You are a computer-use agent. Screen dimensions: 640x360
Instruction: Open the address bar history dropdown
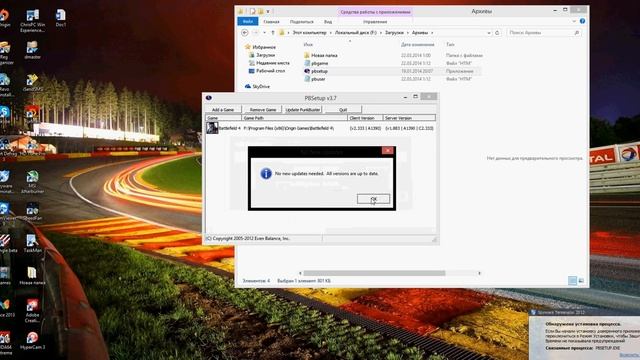coord(489,33)
